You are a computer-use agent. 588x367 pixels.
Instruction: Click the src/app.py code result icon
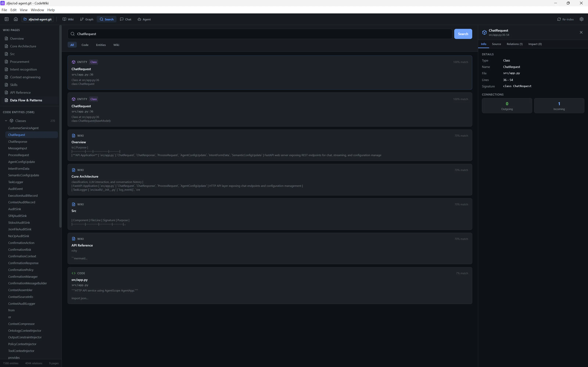tap(73, 273)
